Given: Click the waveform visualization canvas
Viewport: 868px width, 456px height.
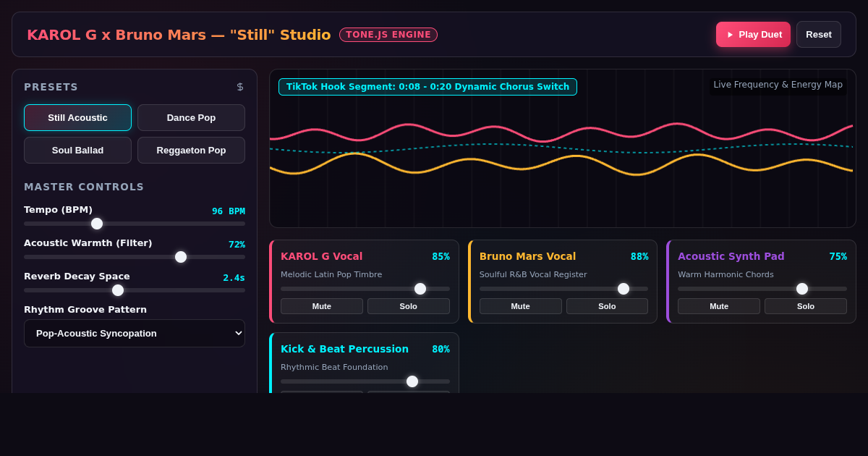Looking at the screenshot, I should (563, 148).
